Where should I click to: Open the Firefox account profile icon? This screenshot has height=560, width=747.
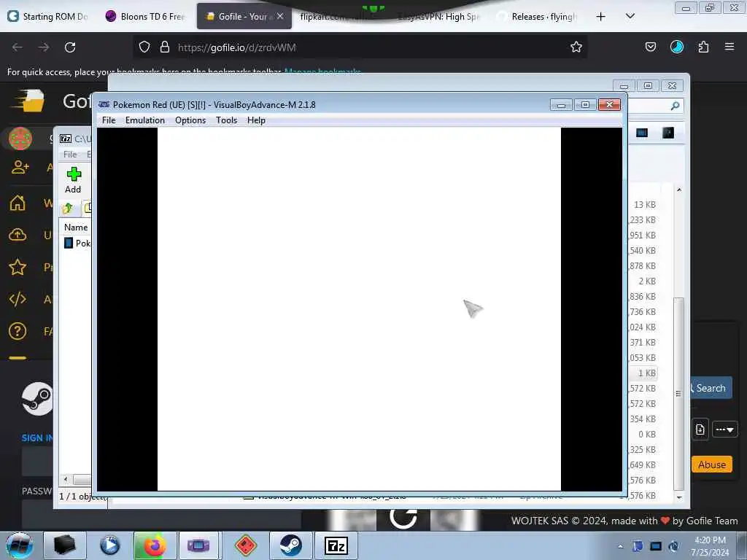coord(676,47)
